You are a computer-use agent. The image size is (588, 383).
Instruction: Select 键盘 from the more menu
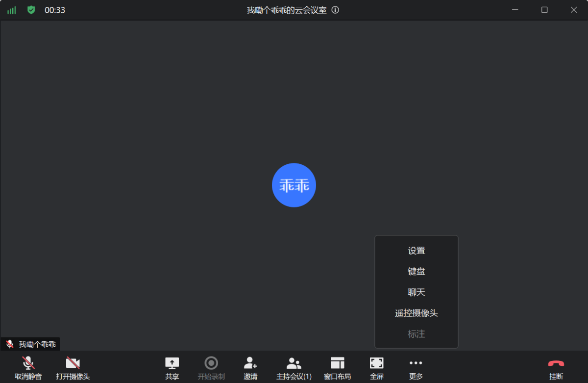416,271
